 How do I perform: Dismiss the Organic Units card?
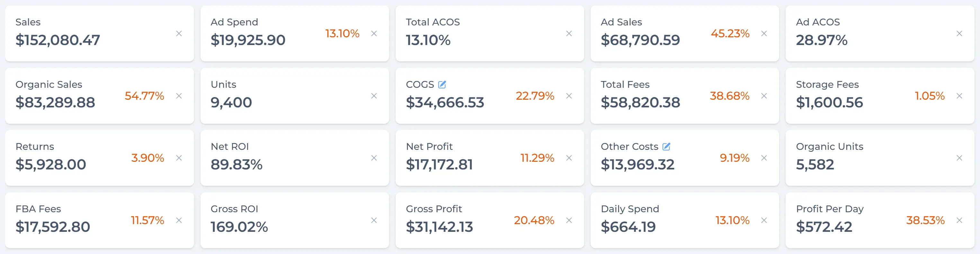tap(959, 158)
